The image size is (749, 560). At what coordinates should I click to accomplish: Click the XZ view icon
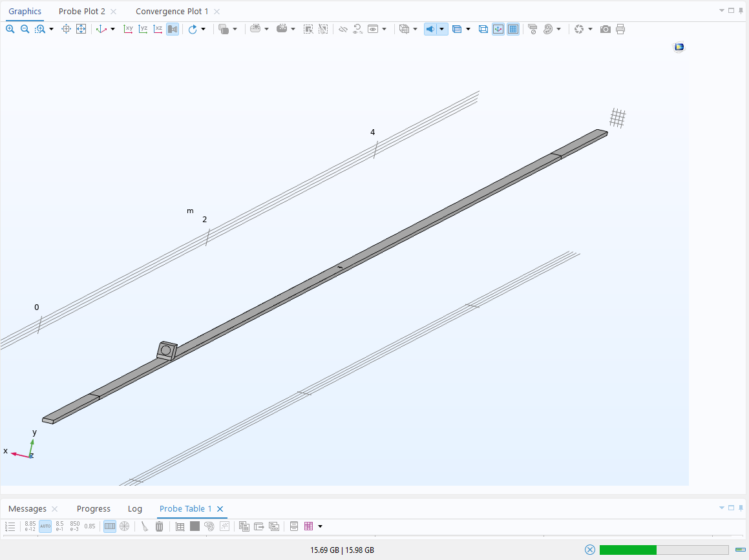[x=158, y=29]
